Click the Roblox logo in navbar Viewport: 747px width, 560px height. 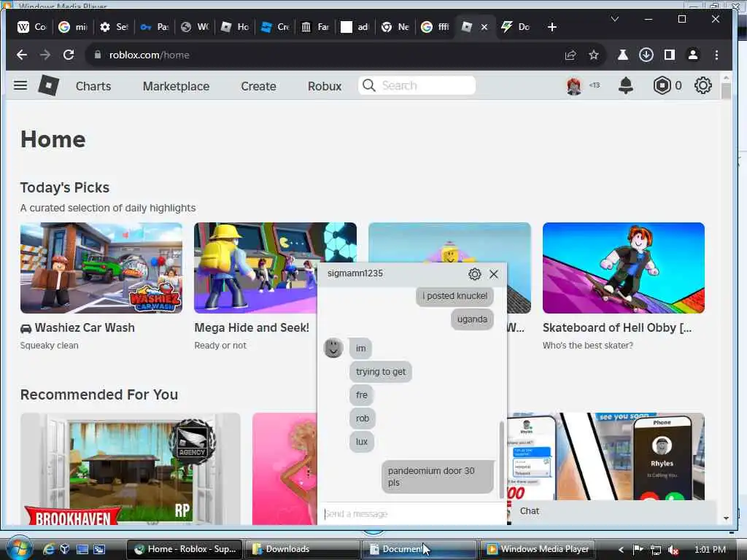pyautogui.click(x=49, y=86)
